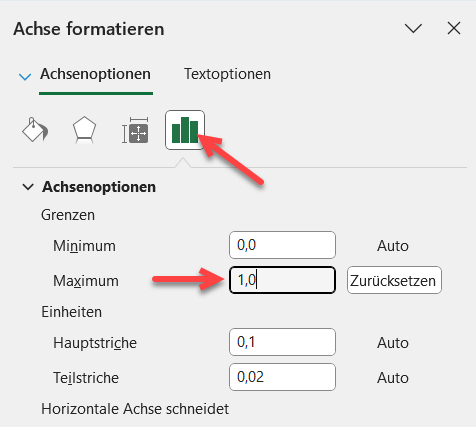Image resolution: width=476 pixels, height=427 pixels.
Task: Close the Achse formatieren pane
Action: pyautogui.click(x=454, y=28)
